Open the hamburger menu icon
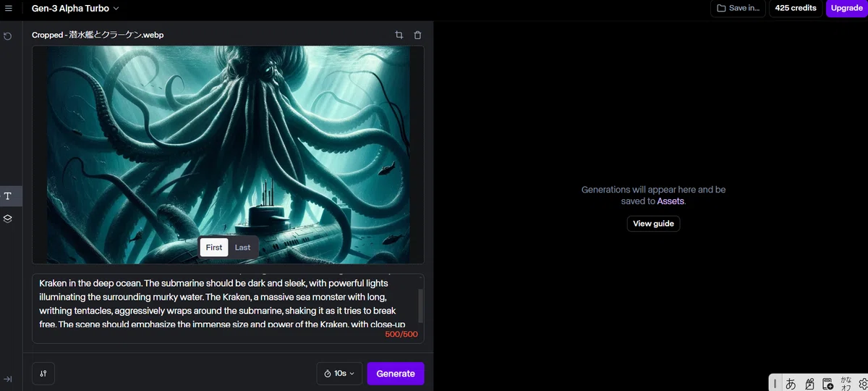 (8, 8)
